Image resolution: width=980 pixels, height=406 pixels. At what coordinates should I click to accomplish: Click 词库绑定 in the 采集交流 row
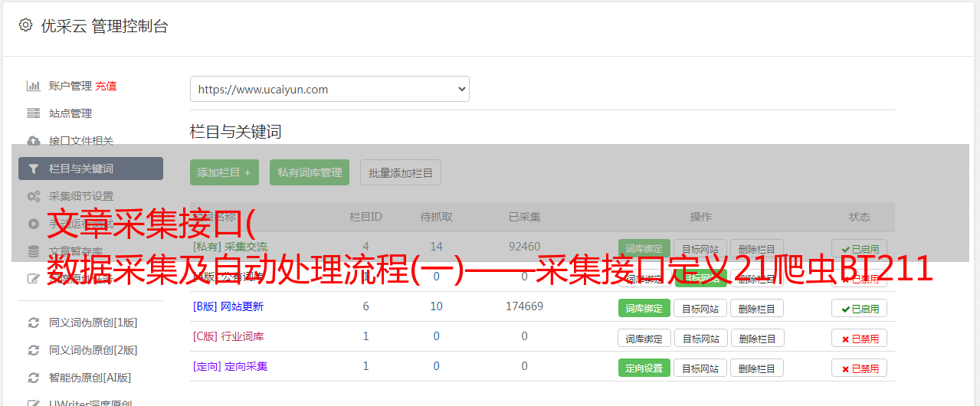[644, 249]
